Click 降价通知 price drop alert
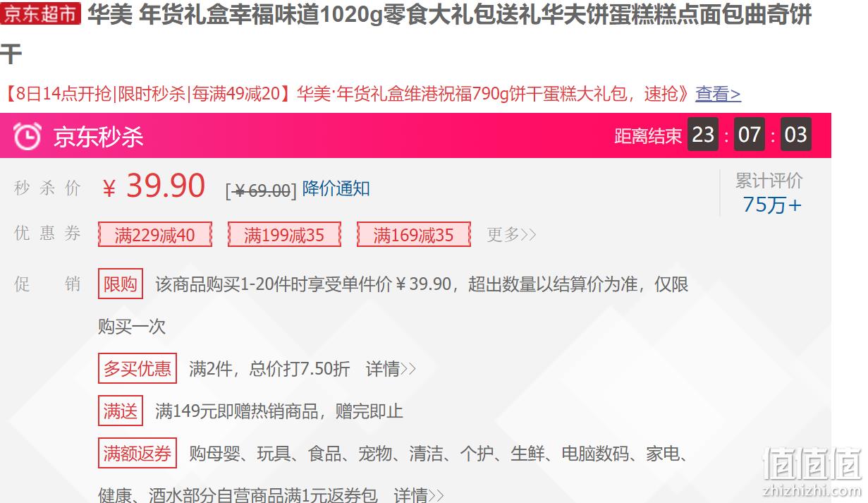This screenshot has width=868, height=503. pos(336,189)
